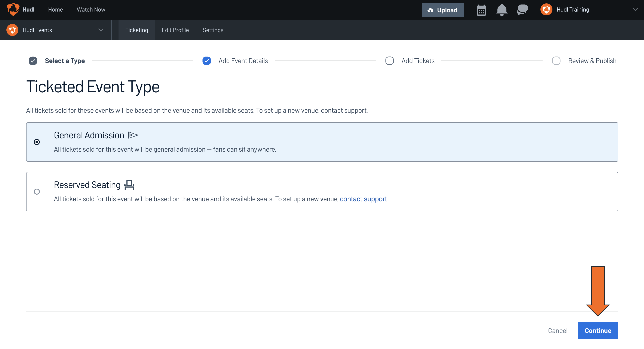Select the Reserved Seating radio button
The height and width of the screenshot is (349, 644).
click(37, 192)
